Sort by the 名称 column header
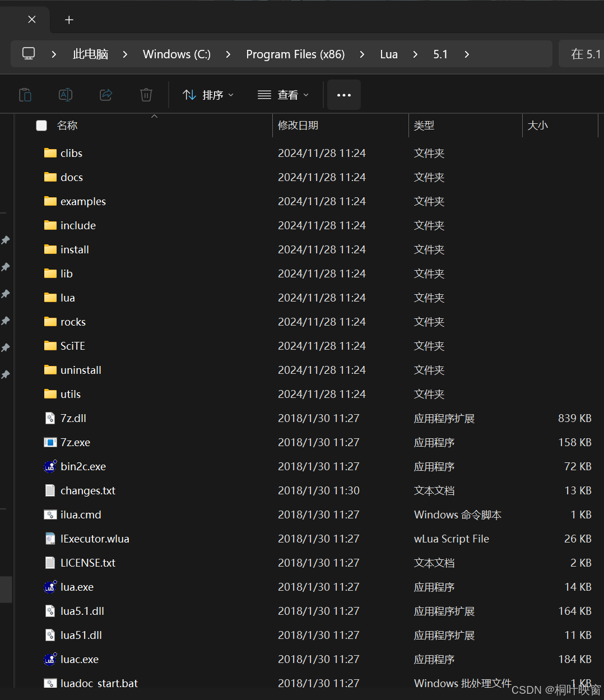The image size is (604, 700). [67, 126]
